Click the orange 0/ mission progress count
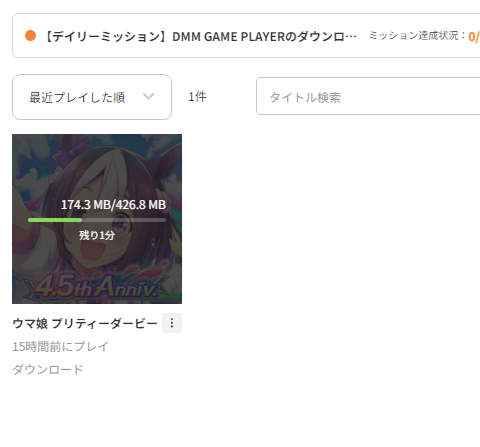480x447 pixels. (x=474, y=36)
